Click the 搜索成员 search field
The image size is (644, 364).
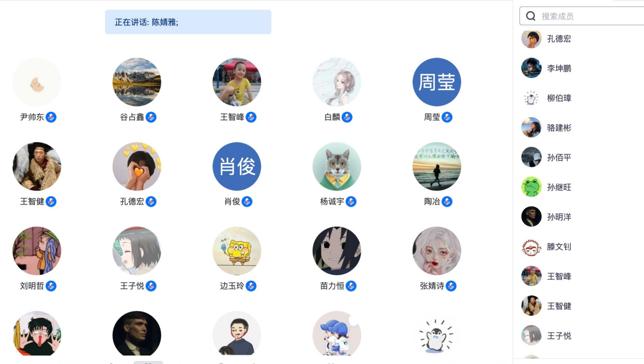(582, 16)
